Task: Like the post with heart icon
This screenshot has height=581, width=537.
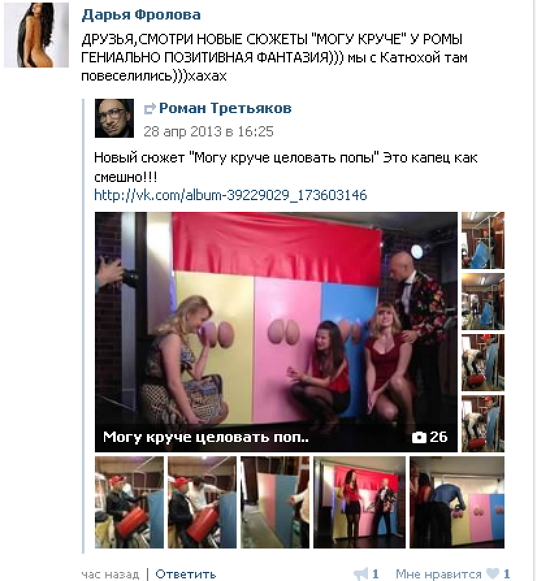Action: pos(493,574)
